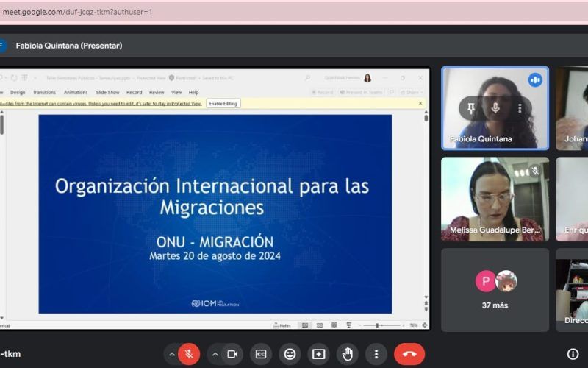Expand video settings chevron beside camera
The height and width of the screenshot is (368, 588).
click(215, 354)
